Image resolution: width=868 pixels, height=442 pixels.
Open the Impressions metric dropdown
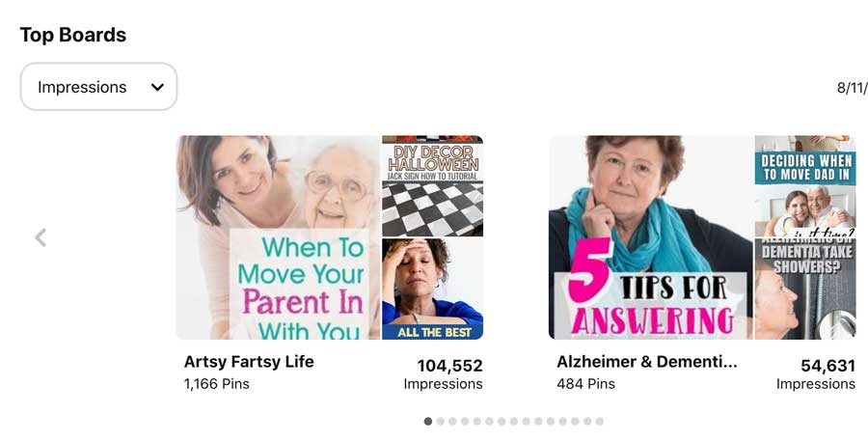click(x=98, y=87)
